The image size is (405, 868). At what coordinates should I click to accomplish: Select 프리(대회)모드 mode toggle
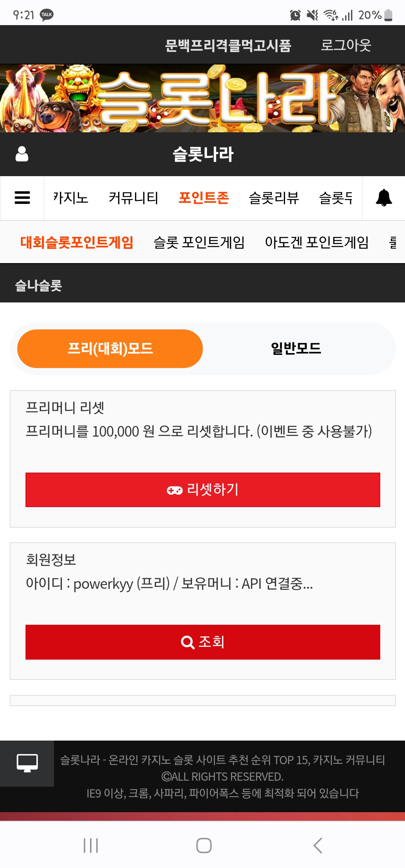[x=110, y=349]
